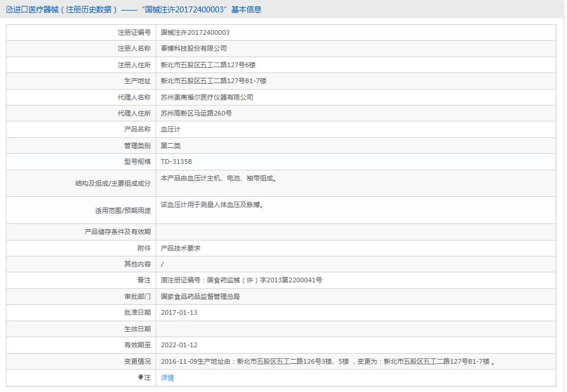Click the approval date 2017-01-13

tap(179, 312)
